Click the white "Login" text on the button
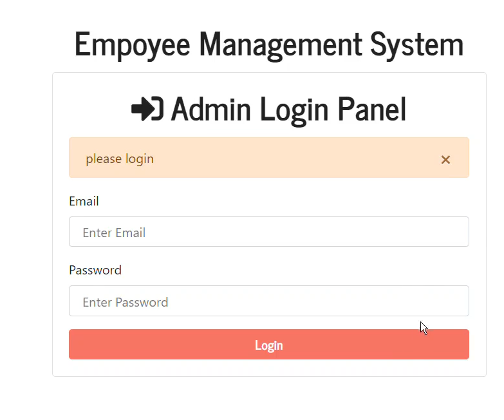Image resolution: width=504 pixels, height=420 pixels. (x=268, y=345)
